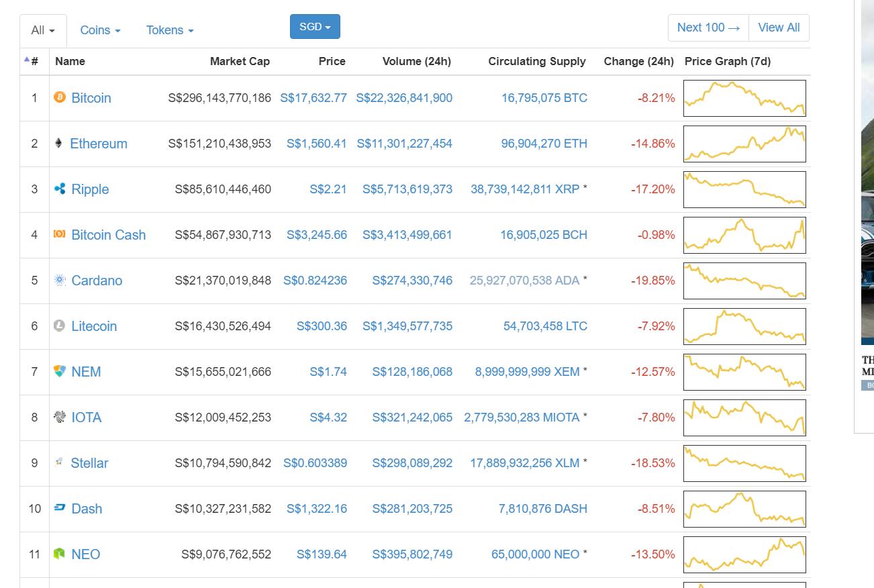Viewport: 874px width, 588px height.
Task: Go to Next 100 results
Action: coord(708,28)
